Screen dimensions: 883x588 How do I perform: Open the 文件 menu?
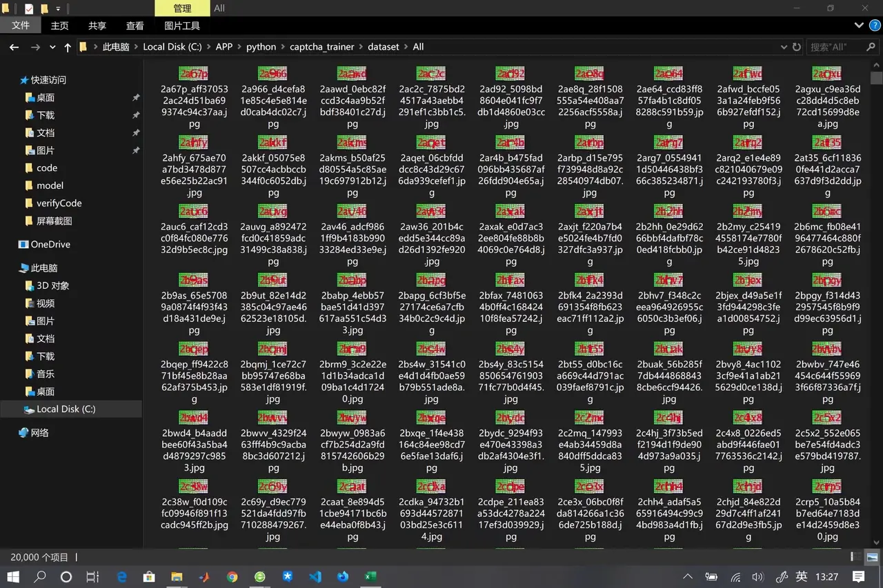tap(21, 26)
